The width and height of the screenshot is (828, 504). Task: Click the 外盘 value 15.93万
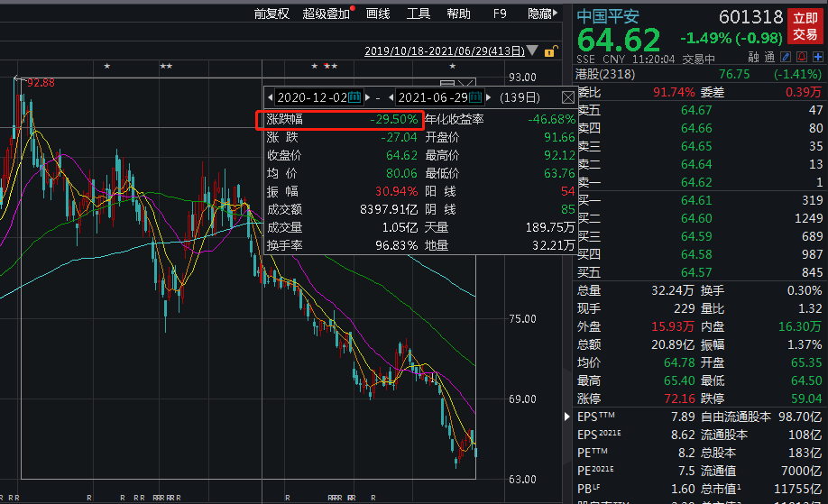pyautogui.click(x=673, y=326)
